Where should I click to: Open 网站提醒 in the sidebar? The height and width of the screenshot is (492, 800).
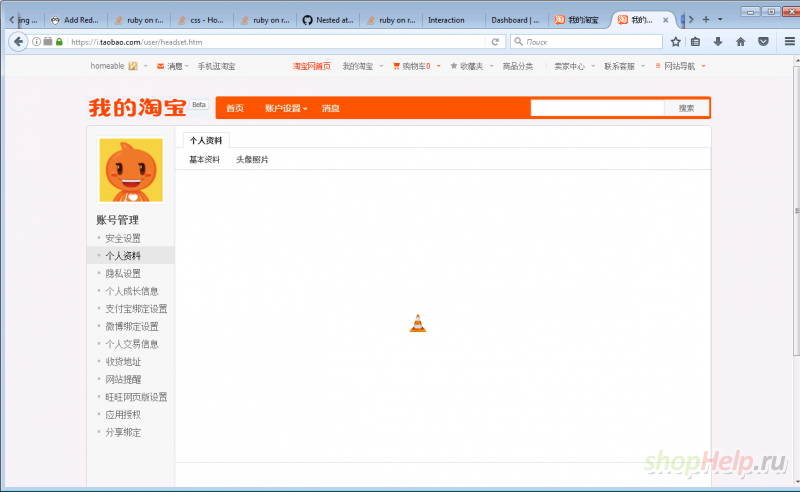click(123, 380)
